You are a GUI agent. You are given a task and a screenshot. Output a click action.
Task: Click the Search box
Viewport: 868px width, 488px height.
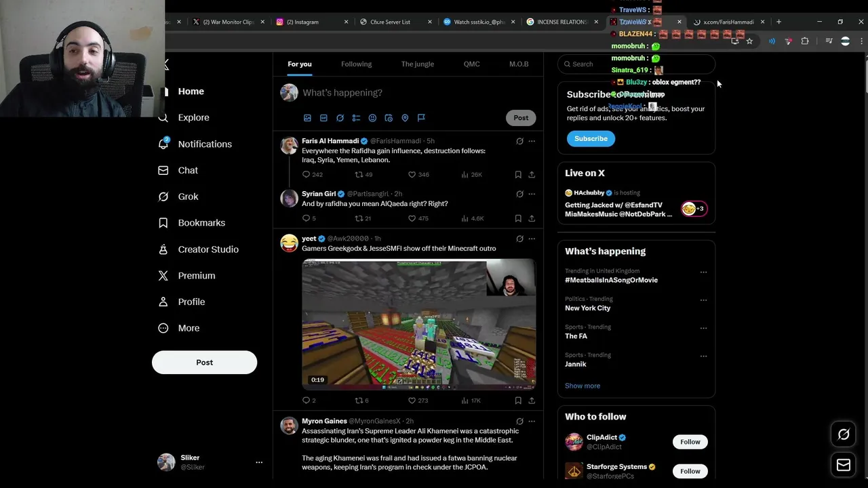click(x=636, y=64)
